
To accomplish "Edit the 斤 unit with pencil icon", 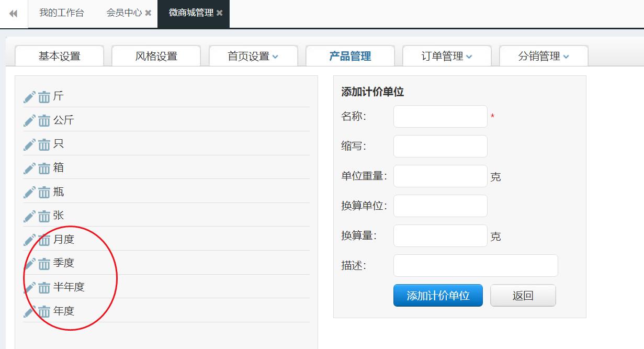I will (x=29, y=97).
